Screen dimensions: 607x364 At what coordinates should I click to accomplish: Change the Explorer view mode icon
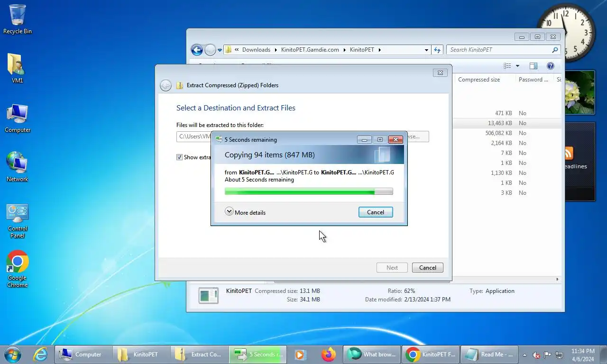507,66
